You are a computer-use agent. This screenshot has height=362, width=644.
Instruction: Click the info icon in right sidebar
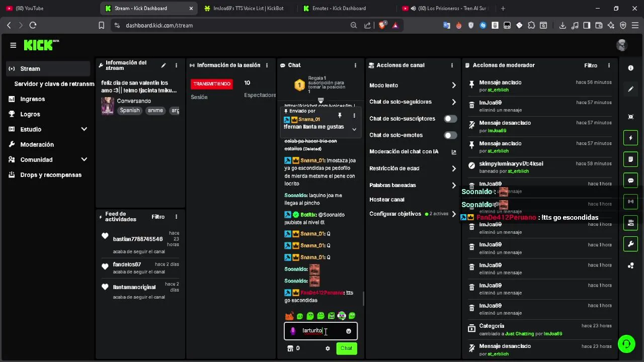point(630,68)
